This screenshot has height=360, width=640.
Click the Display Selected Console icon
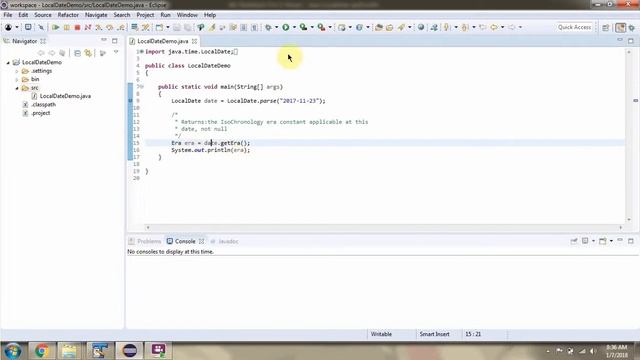[x=585, y=241]
